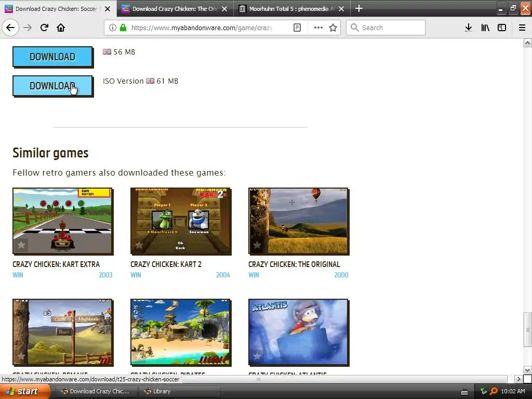This screenshot has width=532, height=399.
Task: Open page actions three-dot menu
Action: coord(318,28)
